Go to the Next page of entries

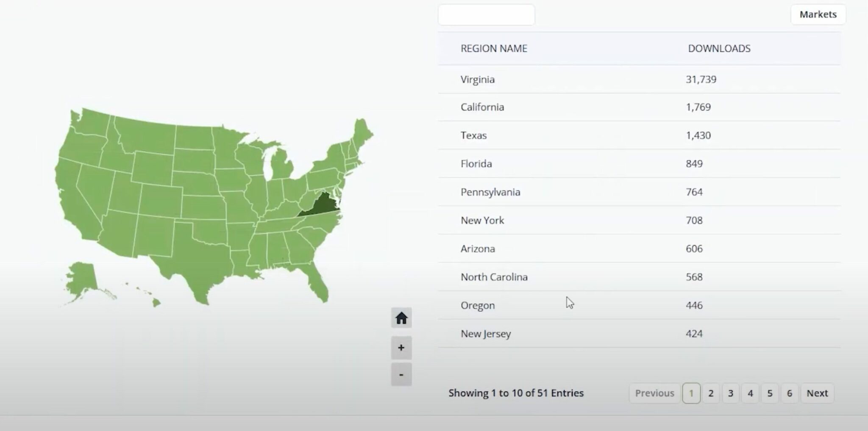pyautogui.click(x=817, y=393)
